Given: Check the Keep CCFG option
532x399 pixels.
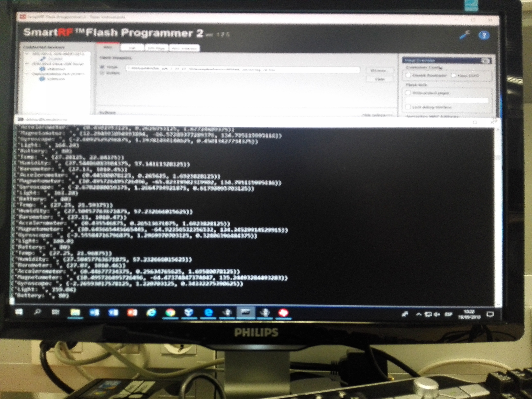Looking at the screenshot, I should pyautogui.click(x=454, y=76).
